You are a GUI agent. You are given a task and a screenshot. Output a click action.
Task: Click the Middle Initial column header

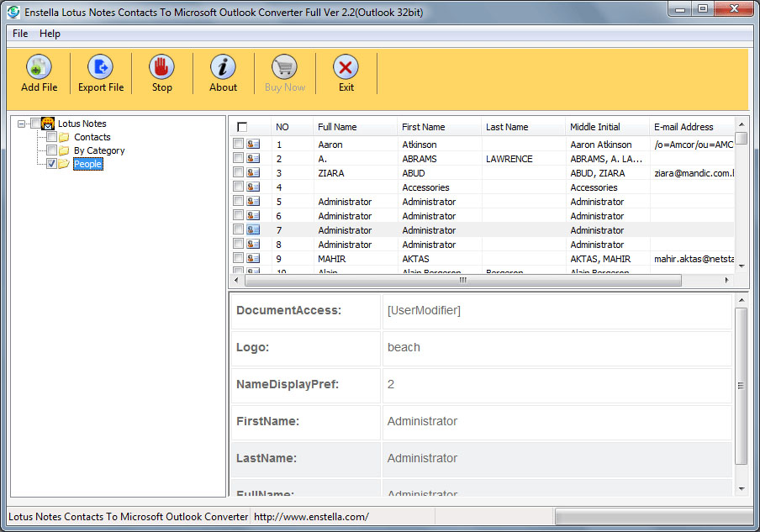[607, 127]
